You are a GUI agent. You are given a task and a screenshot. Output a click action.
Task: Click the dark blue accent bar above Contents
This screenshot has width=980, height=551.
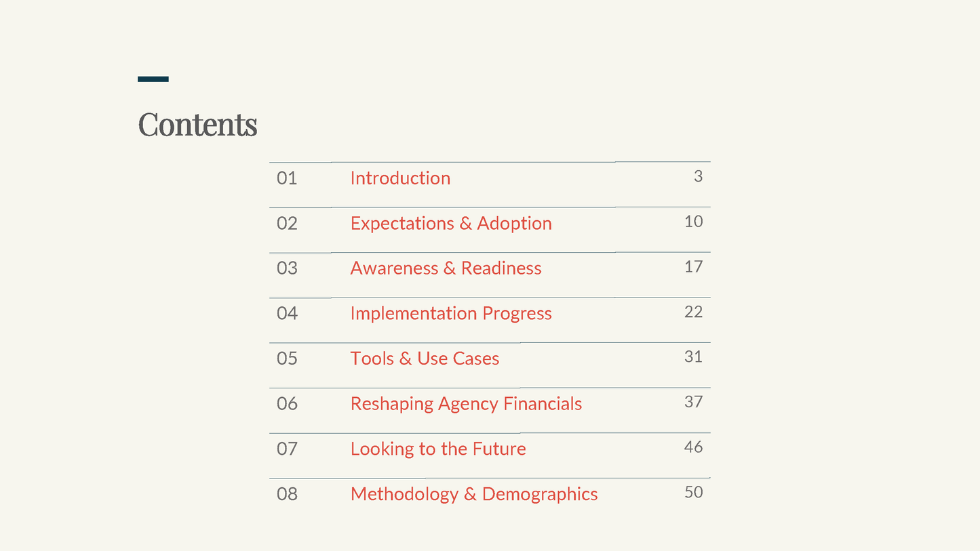tap(153, 79)
